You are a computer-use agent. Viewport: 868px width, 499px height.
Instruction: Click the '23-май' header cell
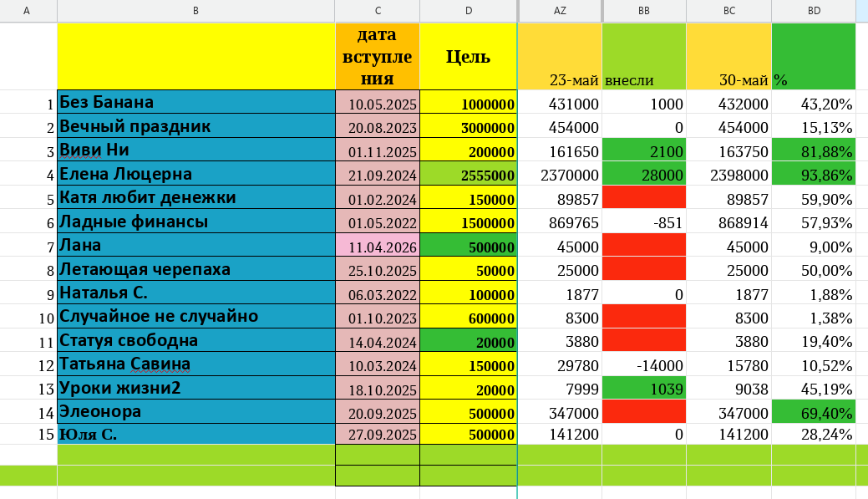click(560, 56)
